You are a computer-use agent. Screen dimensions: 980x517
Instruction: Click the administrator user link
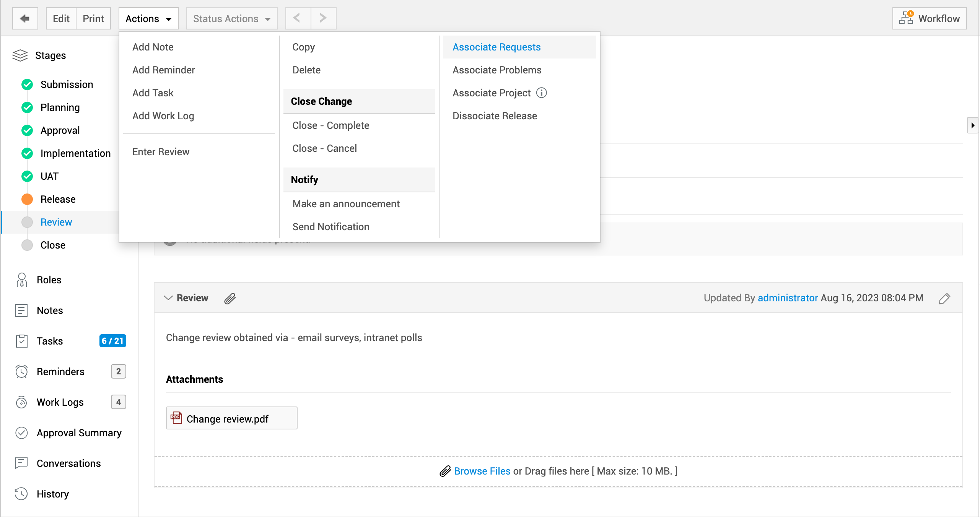click(788, 298)
